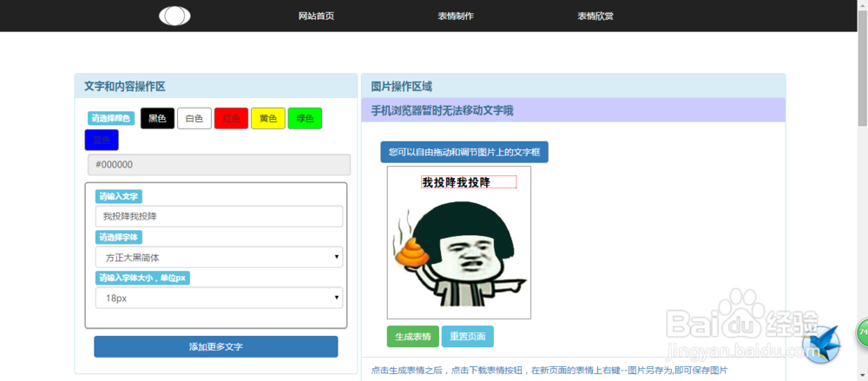Screen dimensions: 868x381
Task: Click the green circular badge at right edge
Action: [862, 332]
